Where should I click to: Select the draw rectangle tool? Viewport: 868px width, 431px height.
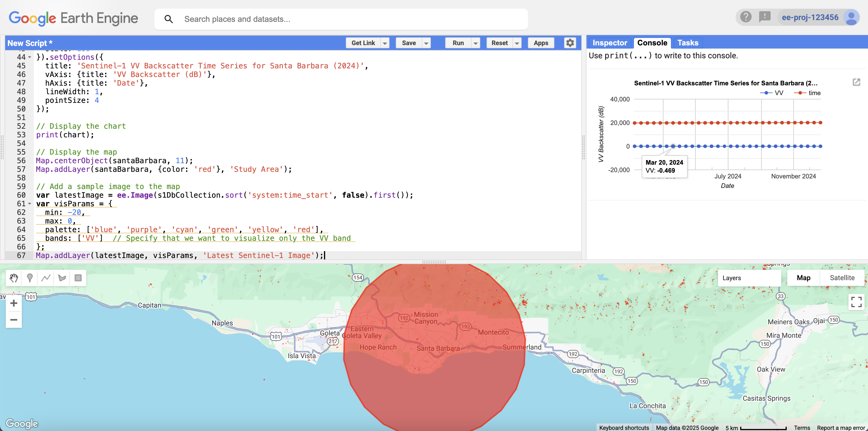point(78,278)
